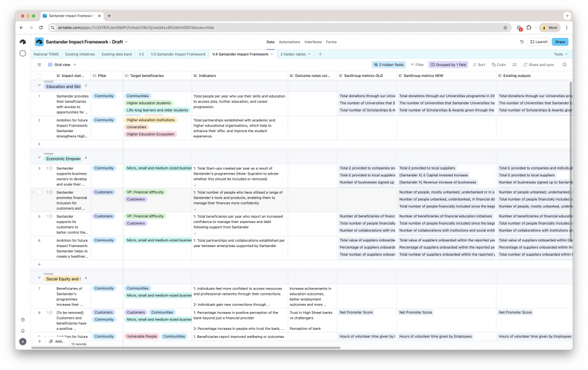Open Color options in the toolbar
Image resolution: width=588 pixels, height=370 pixels.
498,65
